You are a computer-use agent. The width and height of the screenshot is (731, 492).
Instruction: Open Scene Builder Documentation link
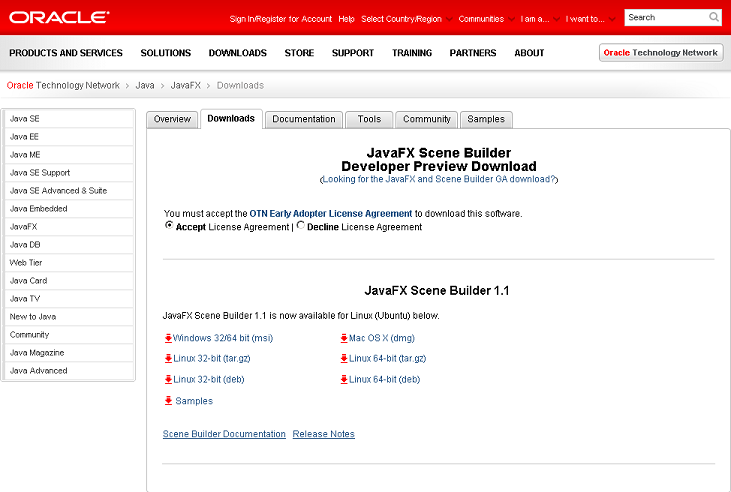pos(224,434)
